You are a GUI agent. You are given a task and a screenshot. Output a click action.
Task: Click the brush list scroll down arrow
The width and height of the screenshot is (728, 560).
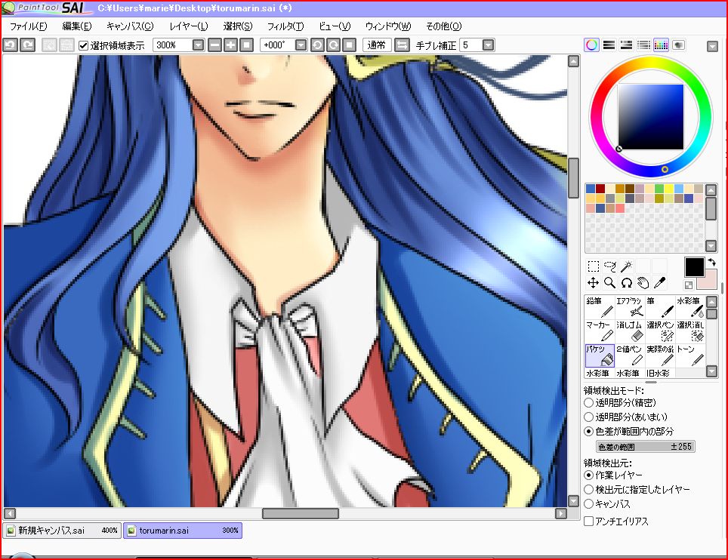711,371
